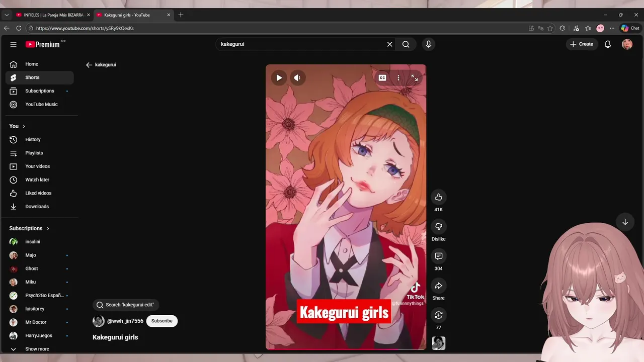Open the Create menu
The height and width of the screenshot is (362, 644).
[x=582, y=44]
